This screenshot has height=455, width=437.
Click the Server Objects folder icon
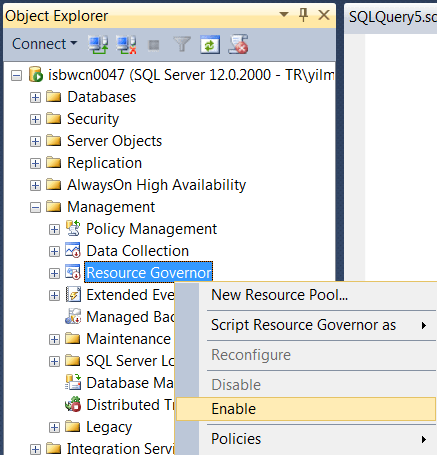pyautogui.click(x=53, y=141)
